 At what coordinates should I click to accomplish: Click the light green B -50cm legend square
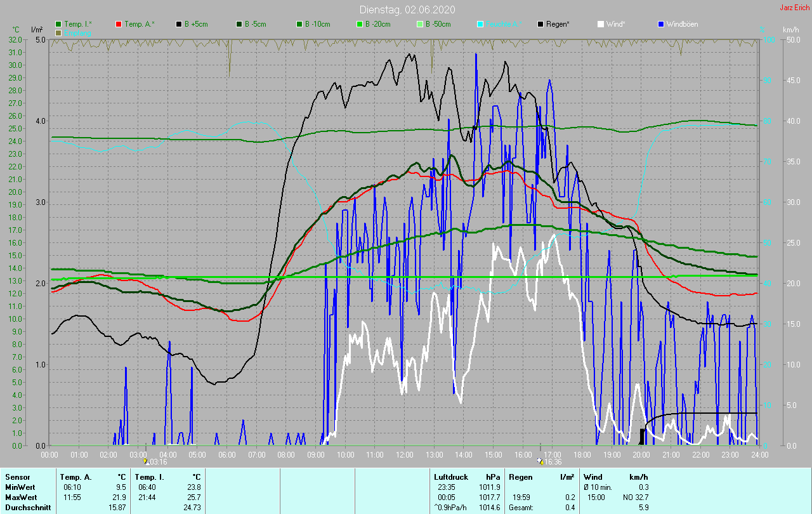point(420,24)
